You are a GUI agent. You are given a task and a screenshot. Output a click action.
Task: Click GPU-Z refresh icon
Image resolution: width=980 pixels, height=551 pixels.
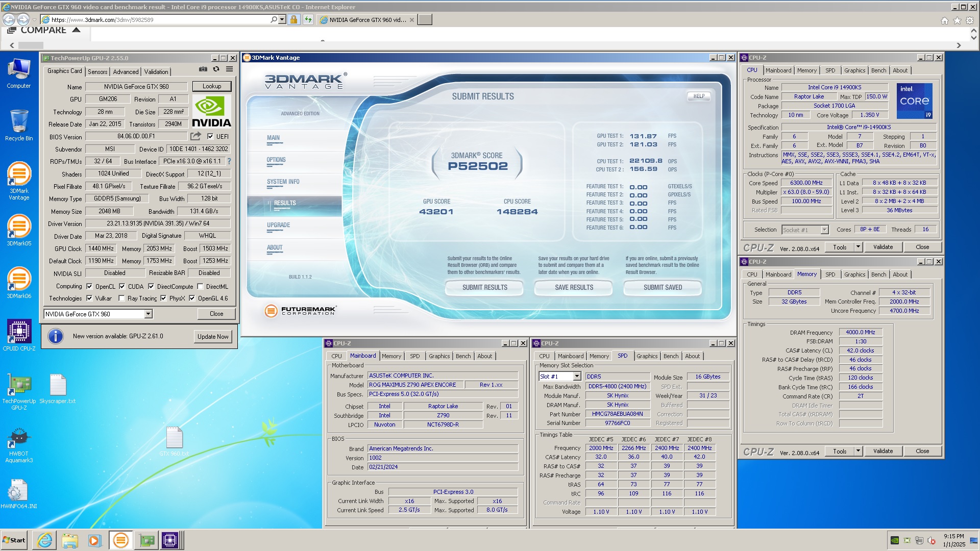pyautogui.click(x=216, y=69)
